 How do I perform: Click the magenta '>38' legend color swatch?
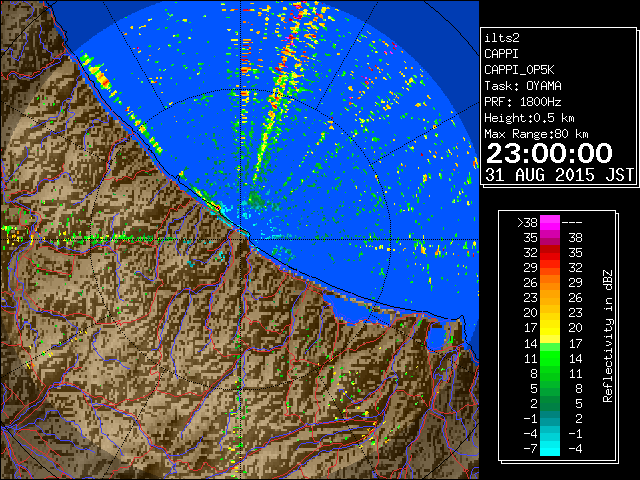coord(550,222)
